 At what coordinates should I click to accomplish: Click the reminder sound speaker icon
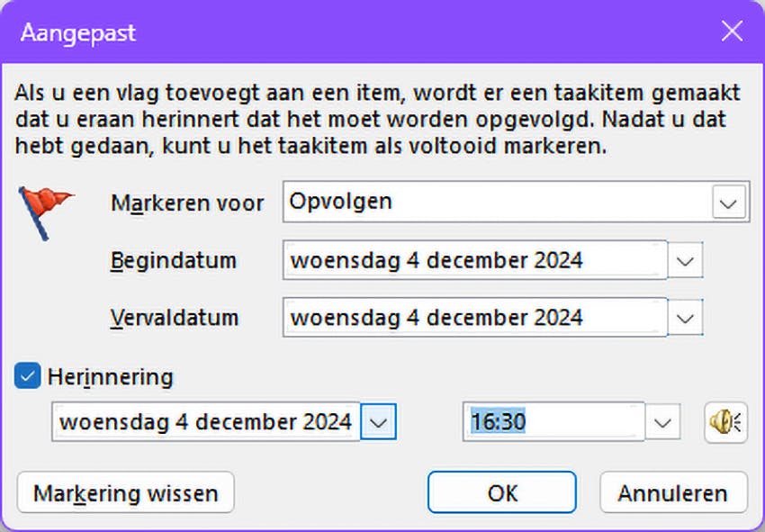click(x=725, y=421)
